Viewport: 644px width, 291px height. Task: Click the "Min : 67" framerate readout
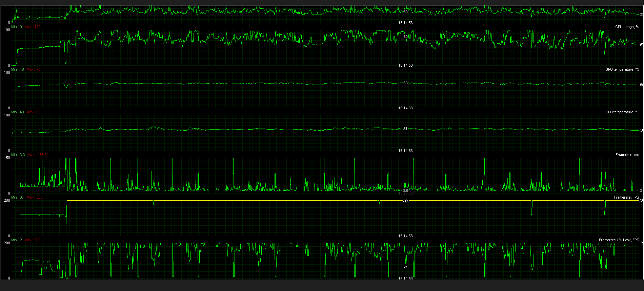pyautogui.click(x=18, y=197)
